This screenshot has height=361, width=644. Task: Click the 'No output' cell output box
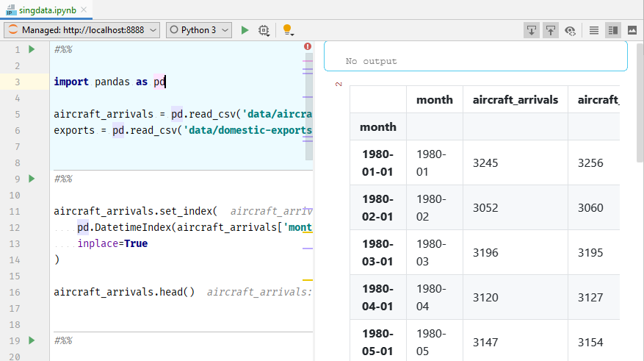point(476,56)
